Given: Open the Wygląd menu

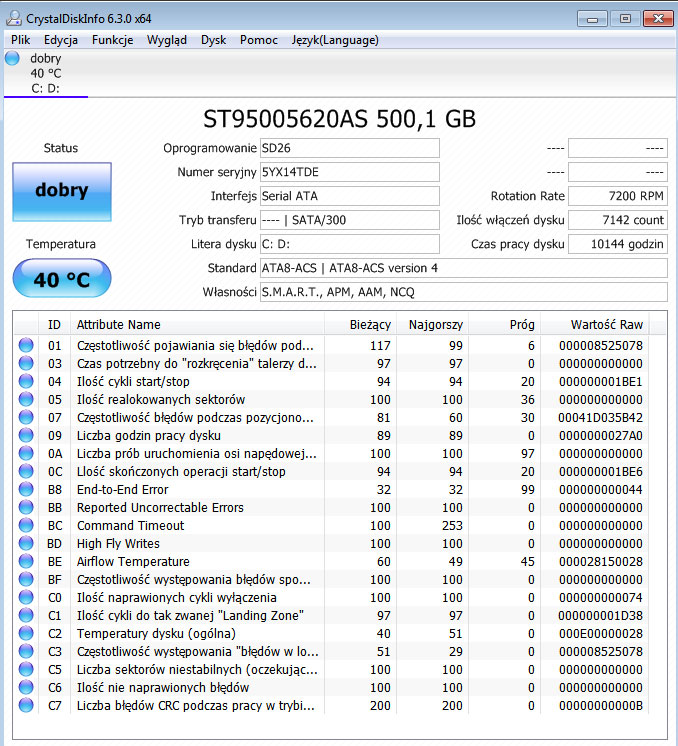Looking at the screenshot, I should 167,40.
